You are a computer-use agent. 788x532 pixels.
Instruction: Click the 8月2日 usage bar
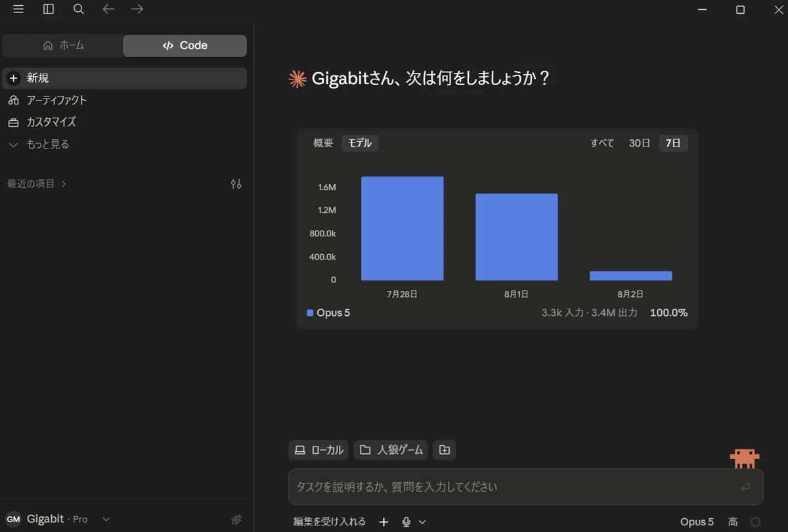pyautogui.click(x=630, y=276)
